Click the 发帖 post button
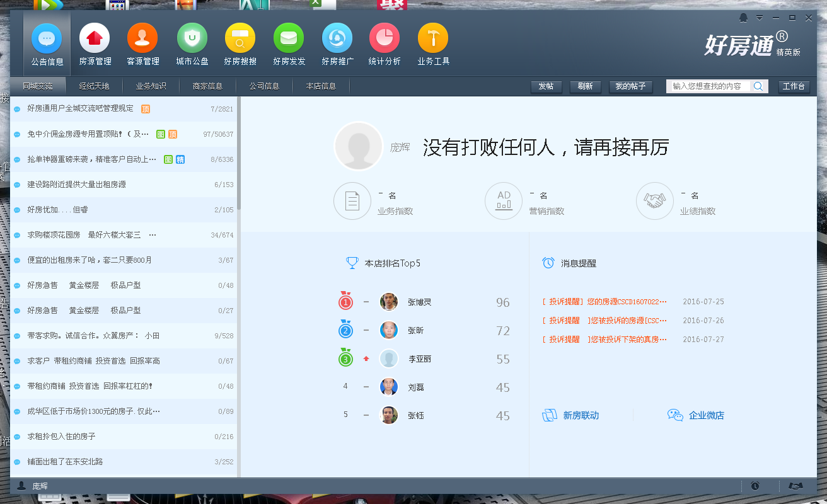Viewport: 827px width, 504px height. 546,86
